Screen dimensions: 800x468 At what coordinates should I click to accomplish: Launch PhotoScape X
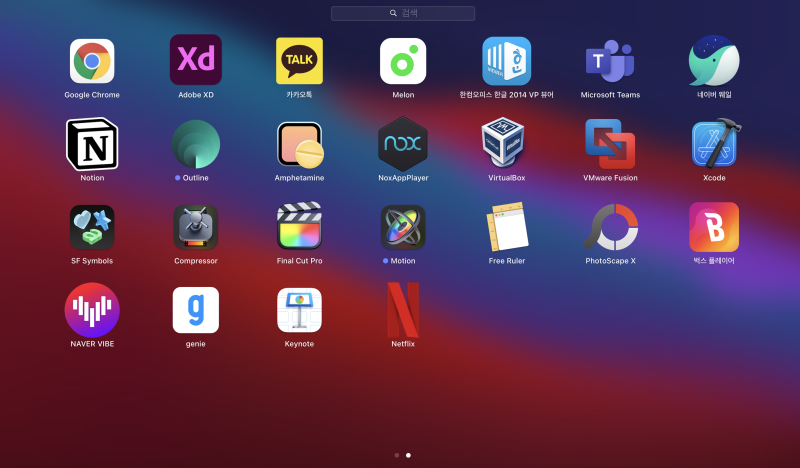tap(612, 227)
